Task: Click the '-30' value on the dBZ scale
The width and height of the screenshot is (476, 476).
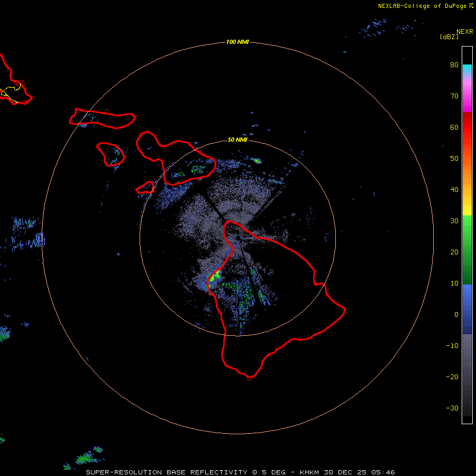Action: pos(452,408)
